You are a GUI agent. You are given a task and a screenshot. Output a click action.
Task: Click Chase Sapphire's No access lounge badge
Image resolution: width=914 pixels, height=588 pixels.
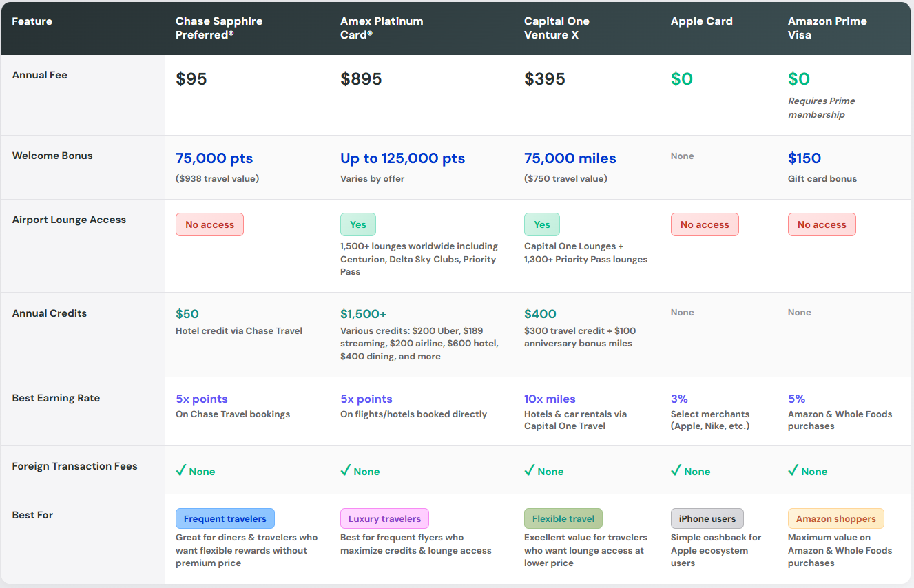tap(209, 224)
